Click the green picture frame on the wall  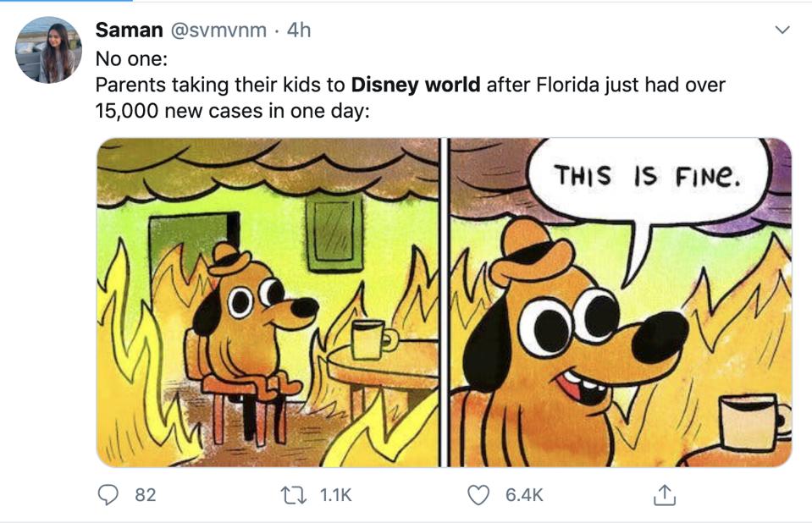pos(334,233)
